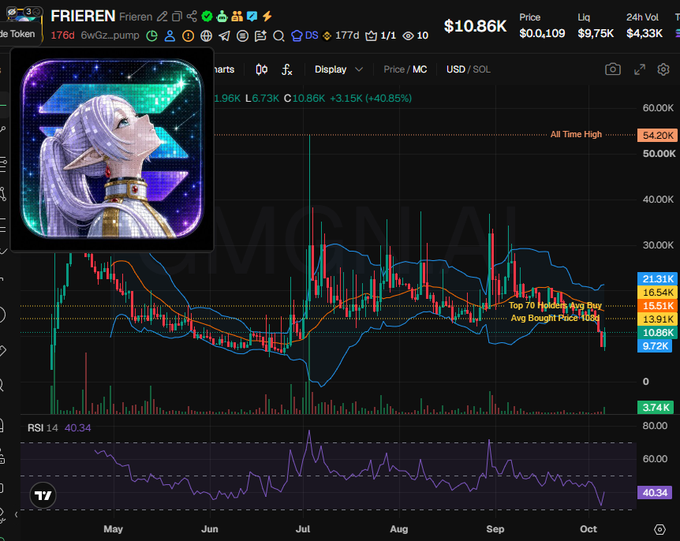Open the candlestick chart type icon
The width and height of the screenshot is (680, 541).
tap(262, 69)
